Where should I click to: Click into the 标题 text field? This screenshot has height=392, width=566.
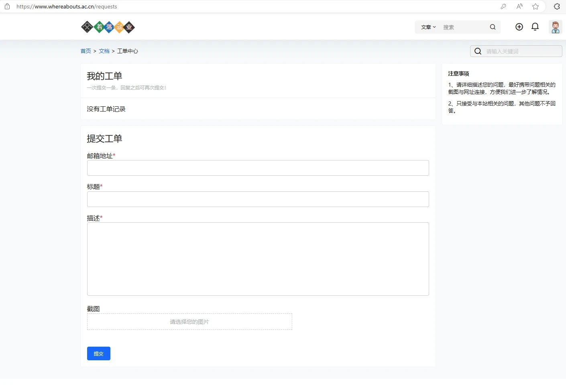(258, 199)
